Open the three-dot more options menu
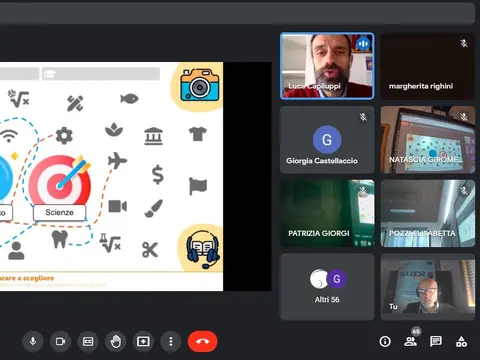Viewport: 480px width, 360px height. tap(171, 341)
